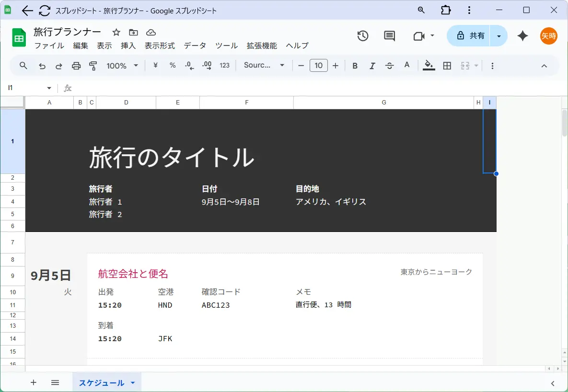The height and width of the screenshot is (392, 568).
Task: Open the データ menu
Action: point(195,46)
